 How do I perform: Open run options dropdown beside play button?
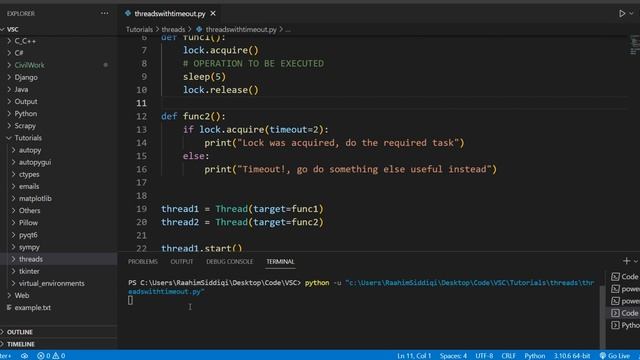[x=631, y=13]
